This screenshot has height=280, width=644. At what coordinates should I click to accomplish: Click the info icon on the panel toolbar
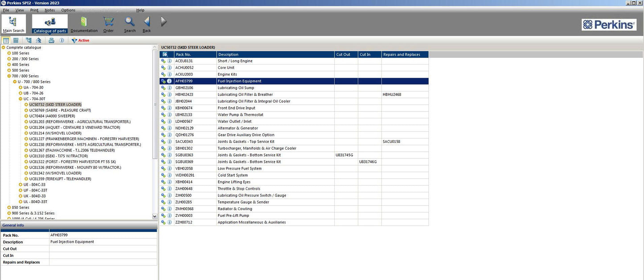tap(62, 40)
